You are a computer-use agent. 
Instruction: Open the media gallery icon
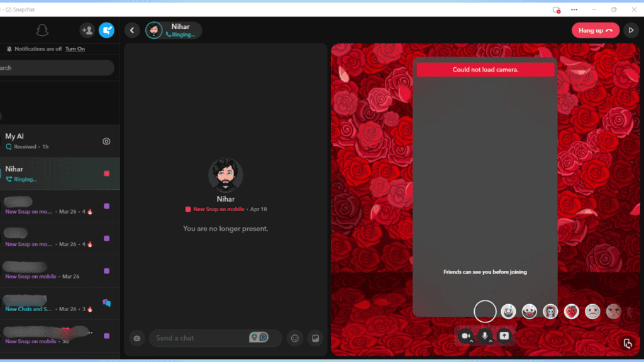(316, 338)
